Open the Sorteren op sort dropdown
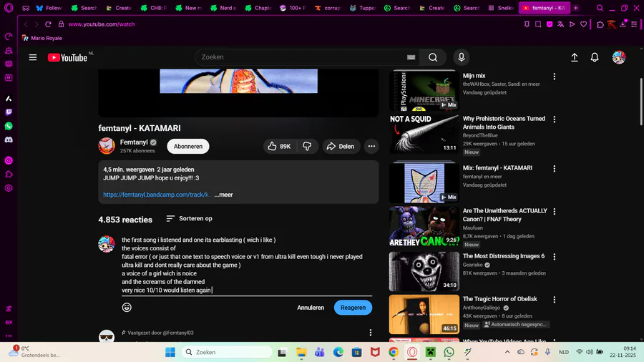The height and width of the screenshot is (362, 644). 189,218
